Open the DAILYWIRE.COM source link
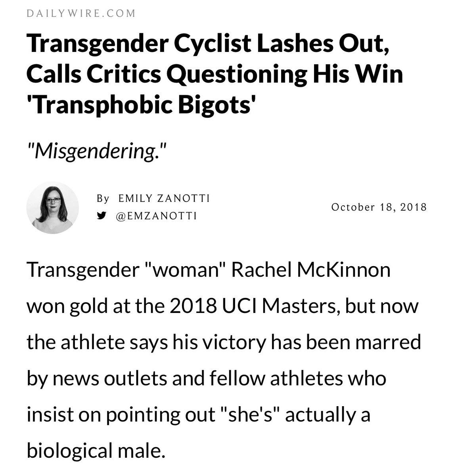 pos(81,13)
